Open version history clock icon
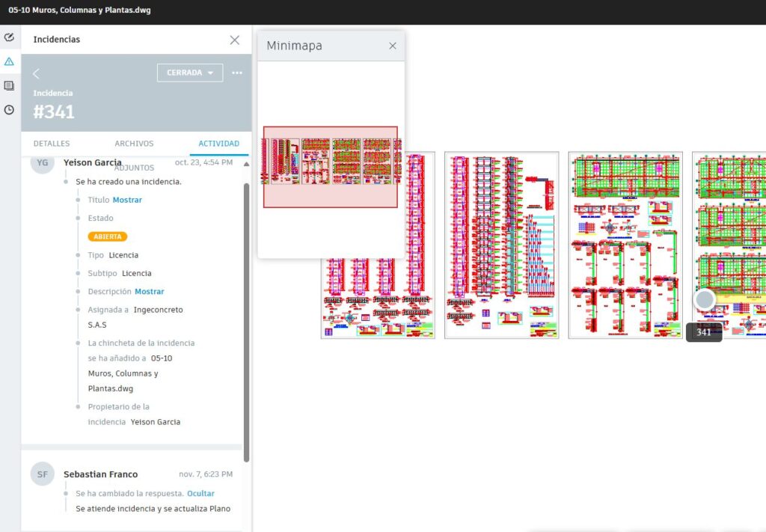Viewport: 766px width, 532px height. point(9,110)
